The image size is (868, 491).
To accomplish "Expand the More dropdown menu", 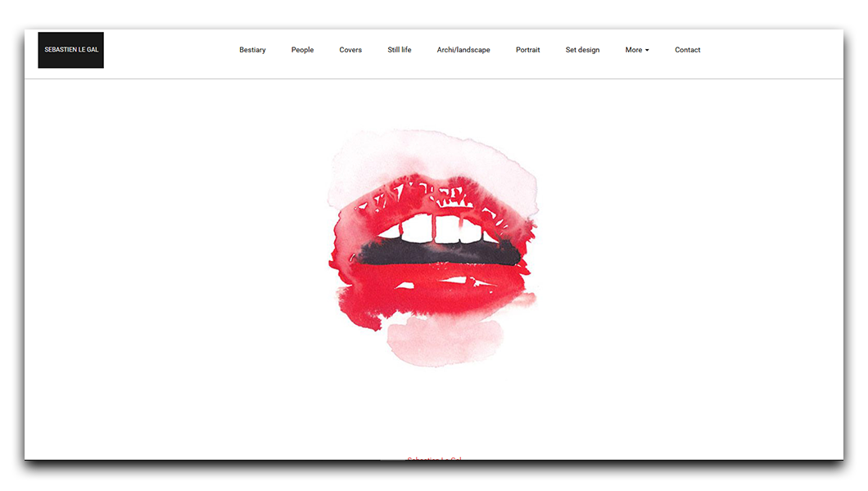I will pos(637,50).
